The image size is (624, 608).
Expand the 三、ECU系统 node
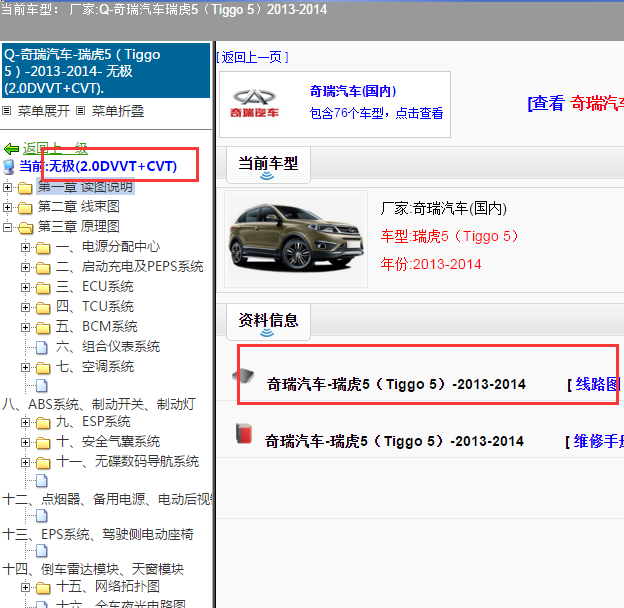pyautogui.click(x=25, y=287)
